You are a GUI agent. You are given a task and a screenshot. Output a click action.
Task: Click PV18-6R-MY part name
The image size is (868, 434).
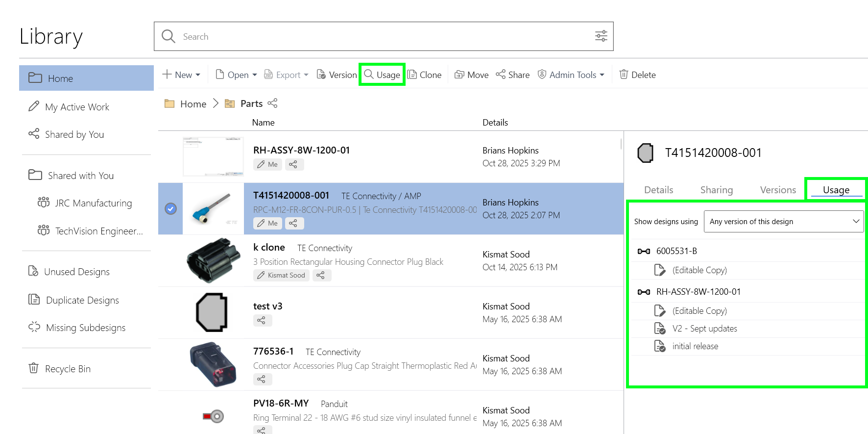click(281, 403)
